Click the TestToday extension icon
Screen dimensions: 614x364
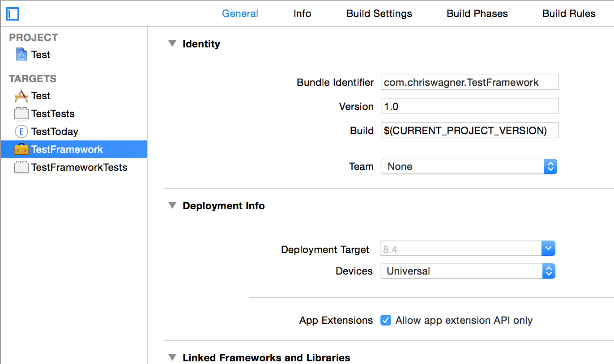[x=21, y=131]
